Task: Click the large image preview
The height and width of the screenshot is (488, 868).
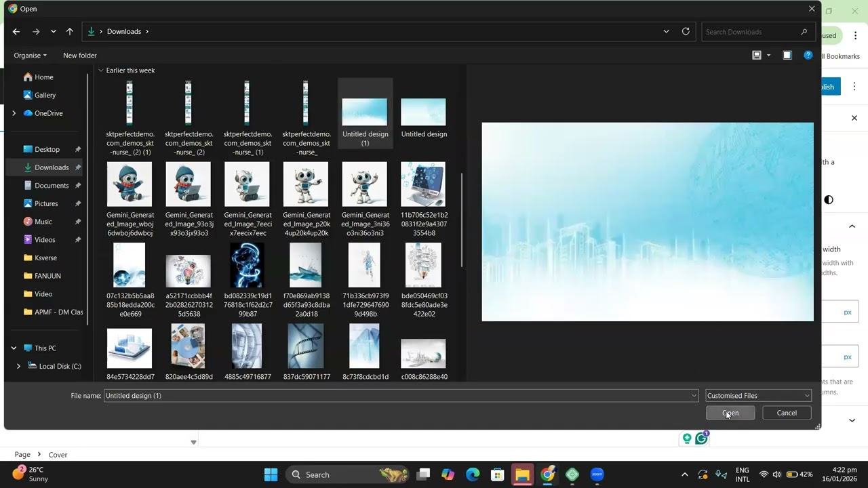Action: click(x=648, y=222)
